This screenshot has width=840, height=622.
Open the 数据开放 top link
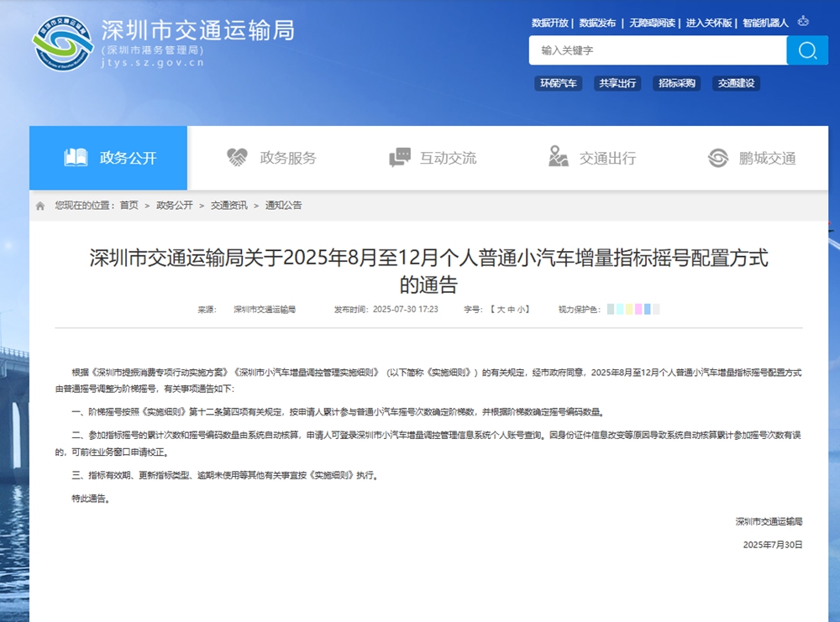pyautogui.click(x=549, y=23)
